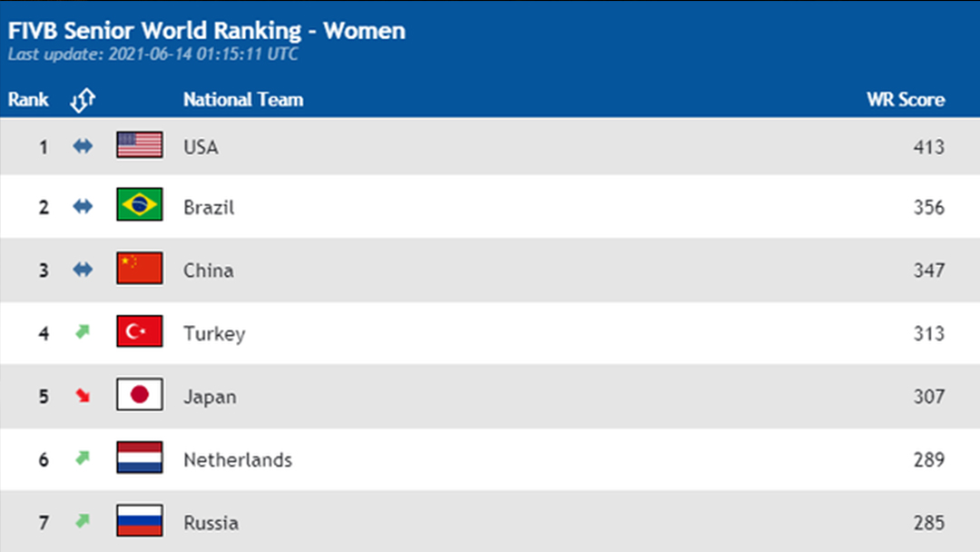Click the Netherlands flag icon
Viewport: 980px width, 552px height.
pos(140,458)
